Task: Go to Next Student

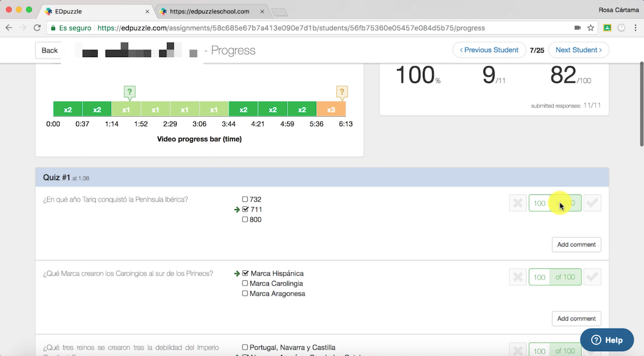Action: [579, 50]
